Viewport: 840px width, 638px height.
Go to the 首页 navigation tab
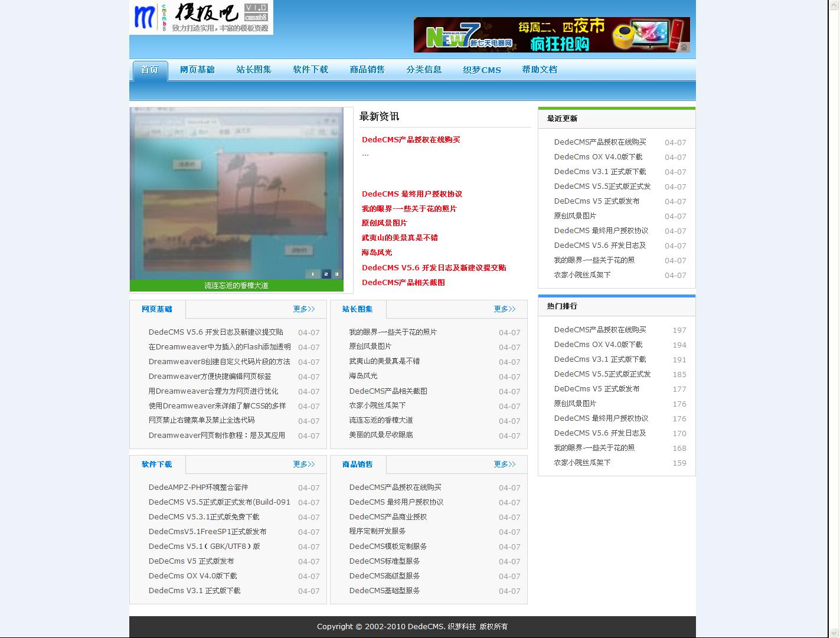coord(150,70)
